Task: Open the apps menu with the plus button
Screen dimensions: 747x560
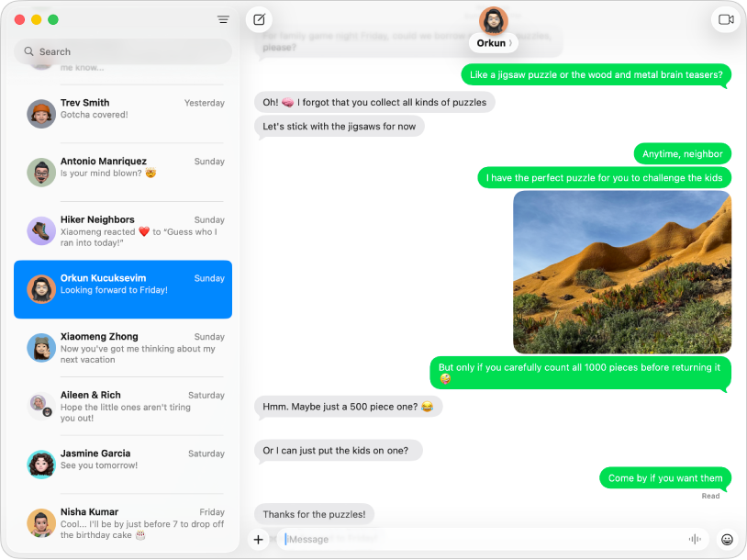Action: 258,539
